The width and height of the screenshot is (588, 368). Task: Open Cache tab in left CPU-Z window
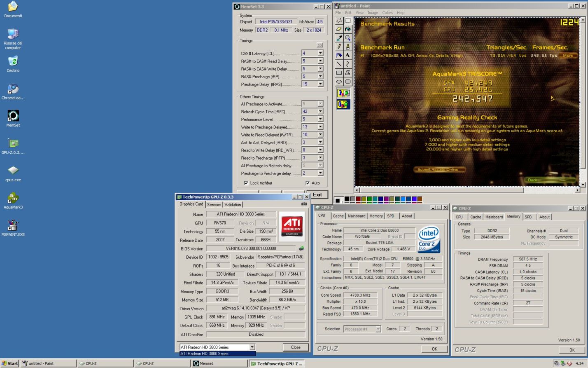[338, 216]
